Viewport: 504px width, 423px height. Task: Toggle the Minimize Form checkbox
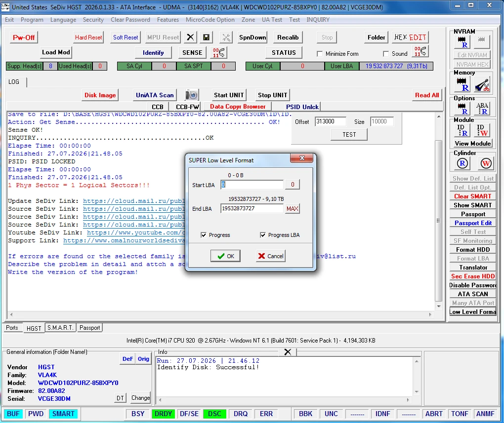pyautogui.click(x=320, y=54)
